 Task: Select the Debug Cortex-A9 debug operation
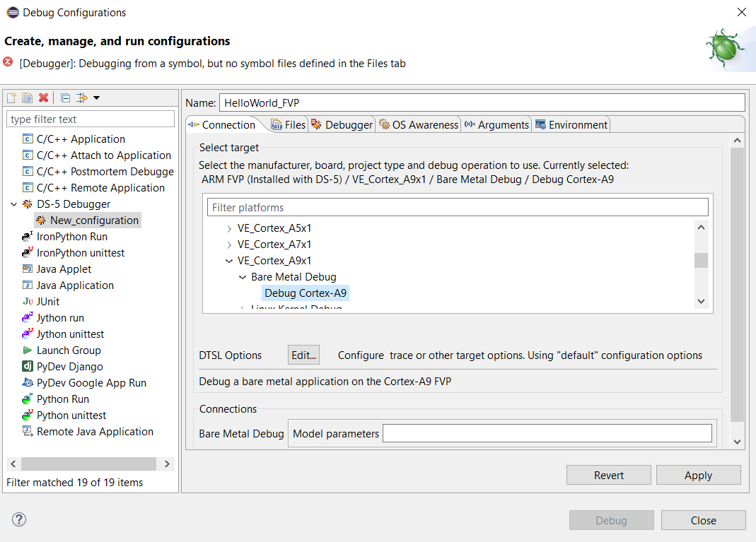(305, 293)
